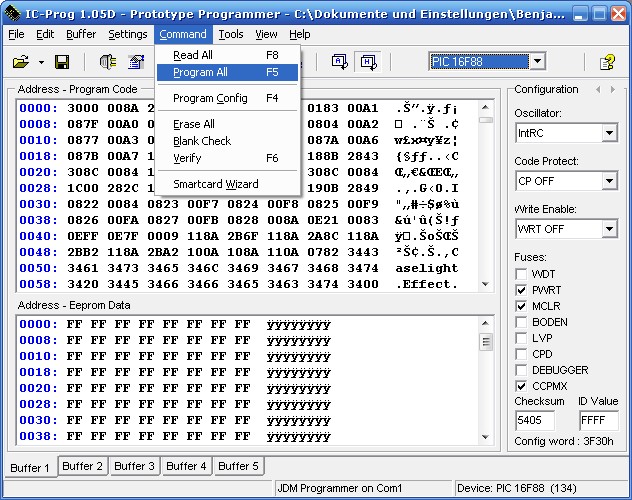Click hex word 3461 in program code

tap(83, 268)
